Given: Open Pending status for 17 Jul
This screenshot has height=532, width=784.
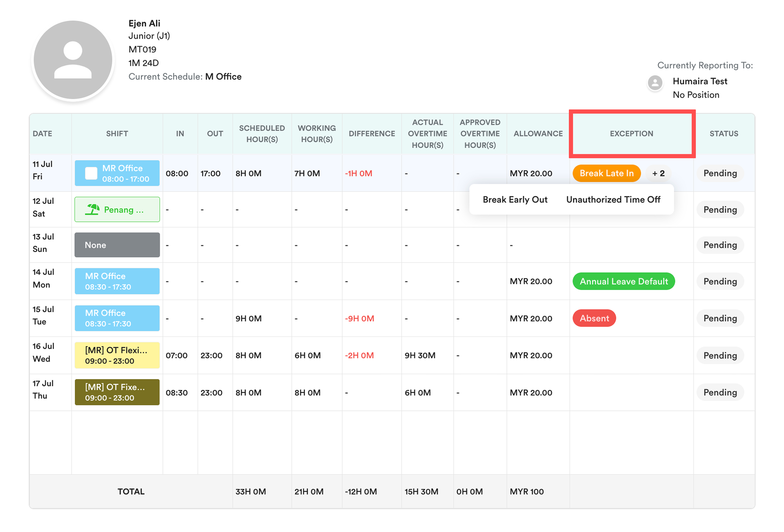Looking at the screenshot, I should pos(720,392).
